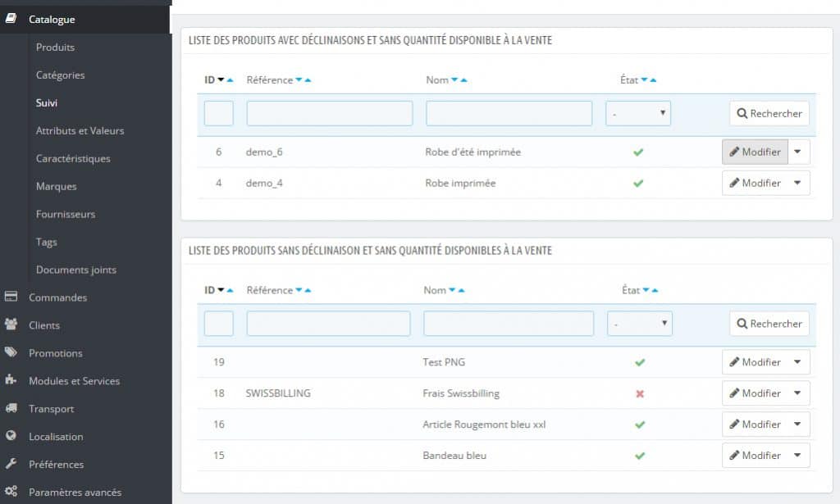Viewport: 840px width, 504px height.
Task: Sort second table État descending arrow
Action: pos(646,290)
